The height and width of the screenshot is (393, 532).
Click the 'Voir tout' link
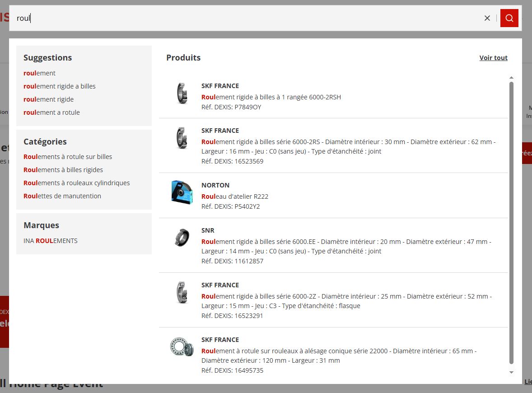tap(493, 58)
